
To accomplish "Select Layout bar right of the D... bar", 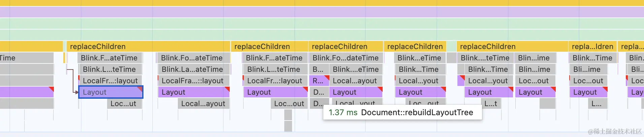I will (356, 92).
